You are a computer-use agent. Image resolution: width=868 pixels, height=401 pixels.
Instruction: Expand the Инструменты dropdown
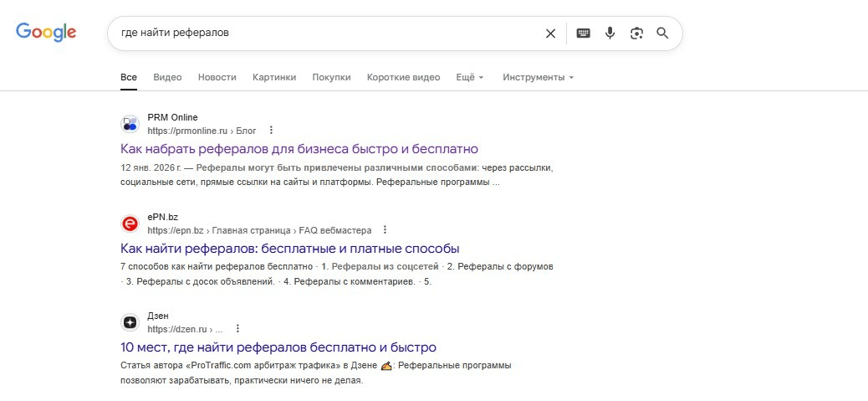(538, 78)
